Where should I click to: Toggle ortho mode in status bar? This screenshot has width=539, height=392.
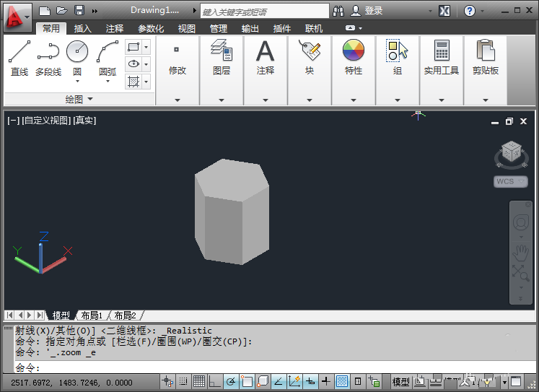(214, 382)
